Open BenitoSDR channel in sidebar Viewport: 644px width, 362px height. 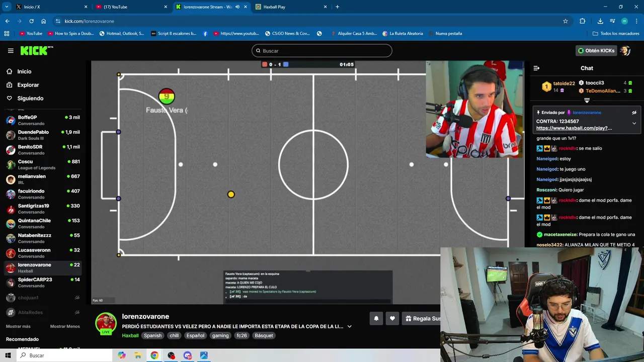tap(43, 150)
